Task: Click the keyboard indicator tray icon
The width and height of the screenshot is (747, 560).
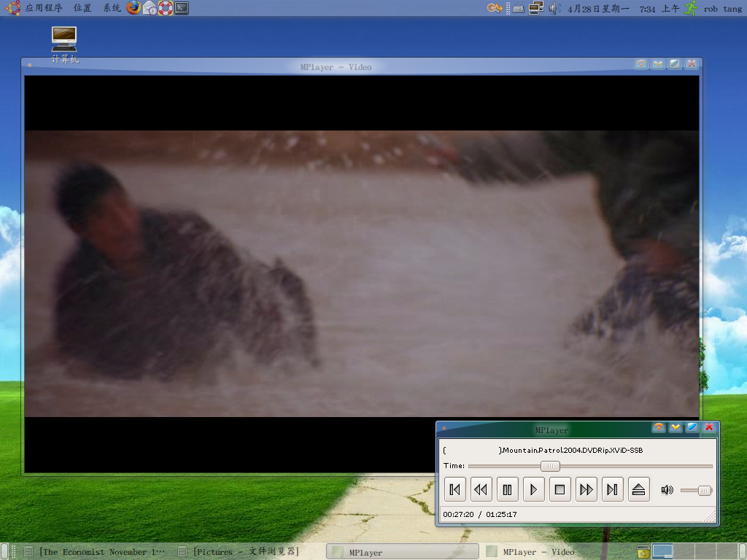Action: pos(519,9)
